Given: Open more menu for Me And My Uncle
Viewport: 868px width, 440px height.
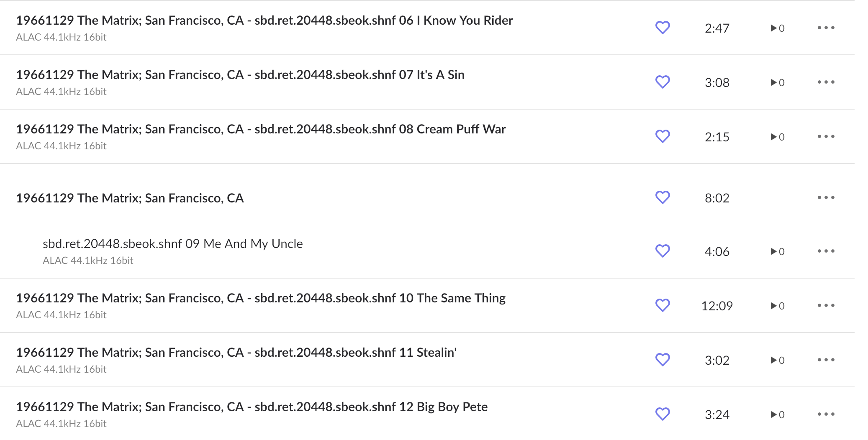Looking at the screenshot, I should point(826,251).
